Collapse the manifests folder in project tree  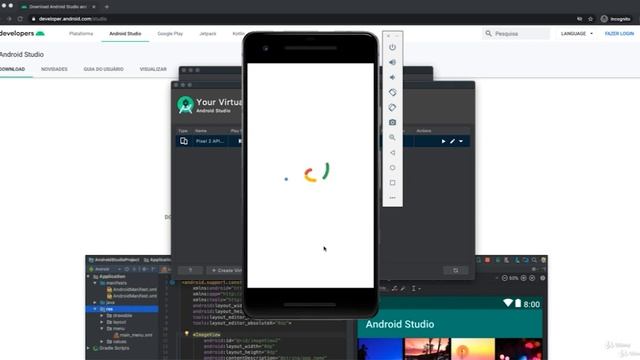click(95, 283)
